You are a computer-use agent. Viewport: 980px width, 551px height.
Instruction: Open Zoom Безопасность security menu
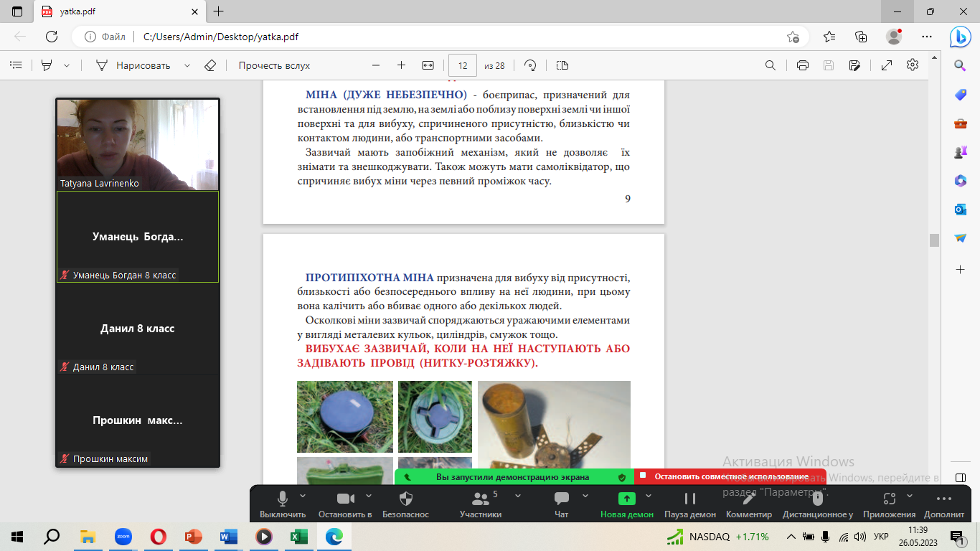pyautogui.click(x=405, y=504)
